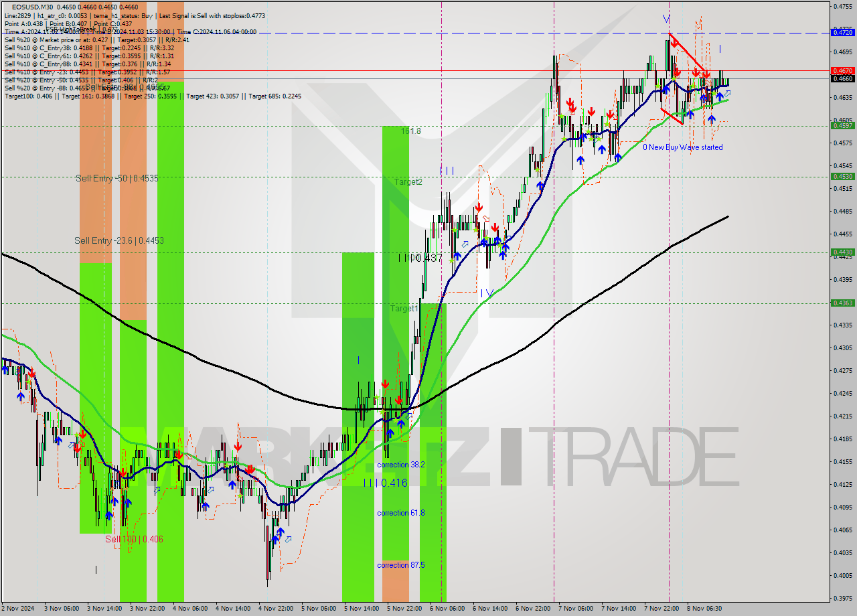Click the 'Target1' chart label

tap(404, 309)
